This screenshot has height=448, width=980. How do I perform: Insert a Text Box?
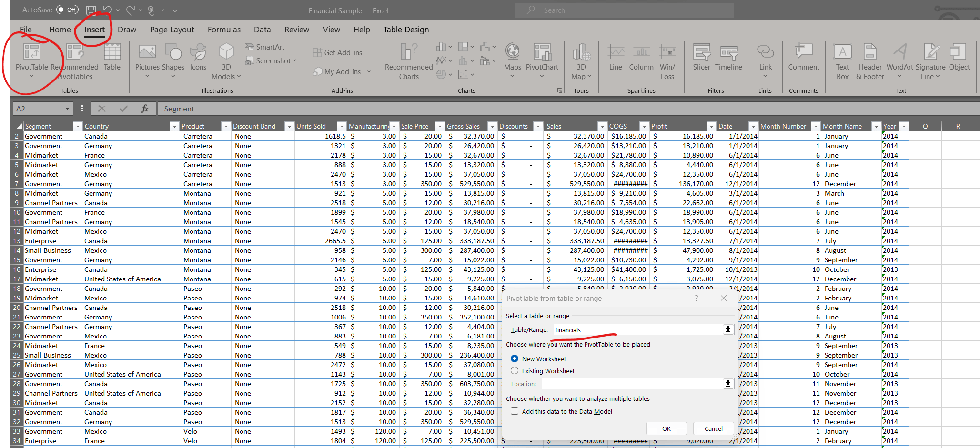[842, 61]
